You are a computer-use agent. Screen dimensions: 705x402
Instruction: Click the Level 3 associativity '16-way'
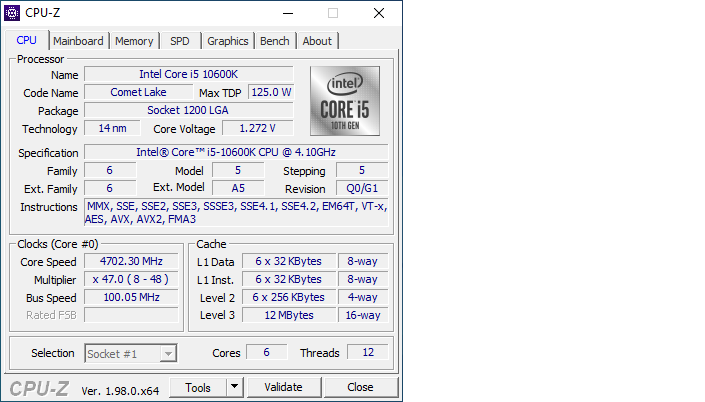(362, 315)
